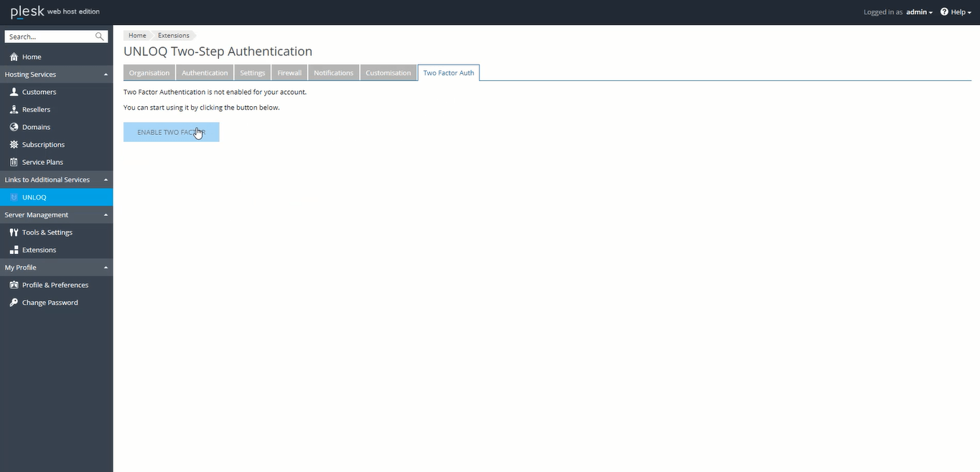Open the Firewall tab
The width and height of the screenshot is (980, 472).
click(x=289, y=72)
